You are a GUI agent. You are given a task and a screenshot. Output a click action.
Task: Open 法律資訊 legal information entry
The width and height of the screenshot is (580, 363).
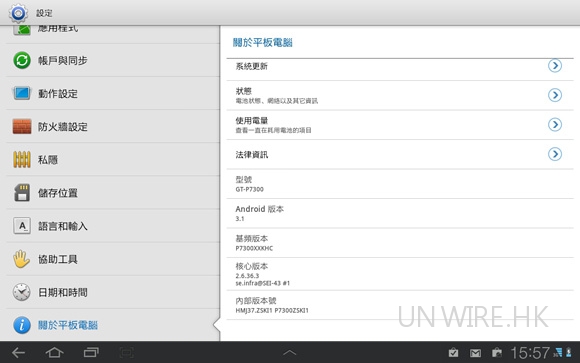(x=400, y=154)
